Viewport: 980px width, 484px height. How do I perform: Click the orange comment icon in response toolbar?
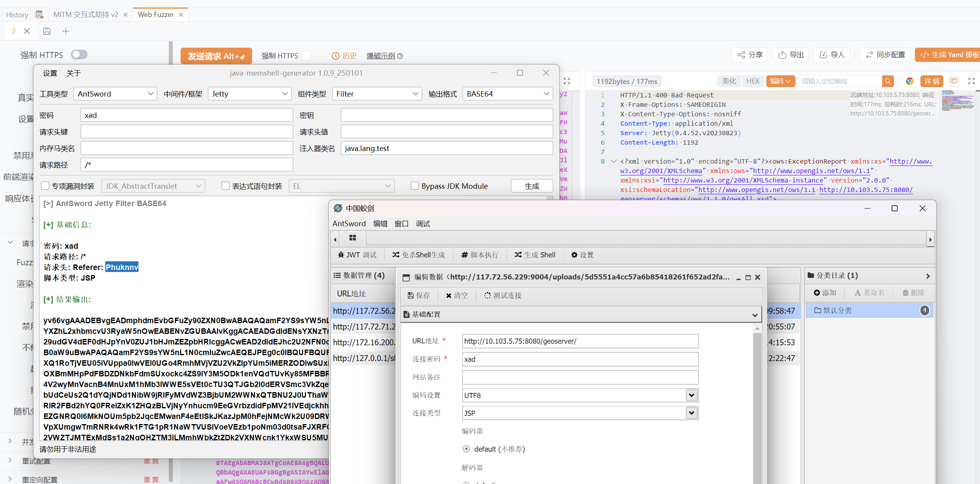[954, 81]
